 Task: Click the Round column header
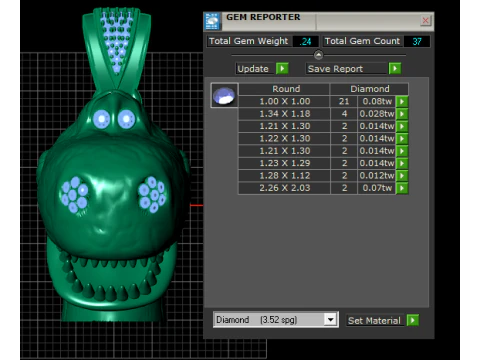284,89
